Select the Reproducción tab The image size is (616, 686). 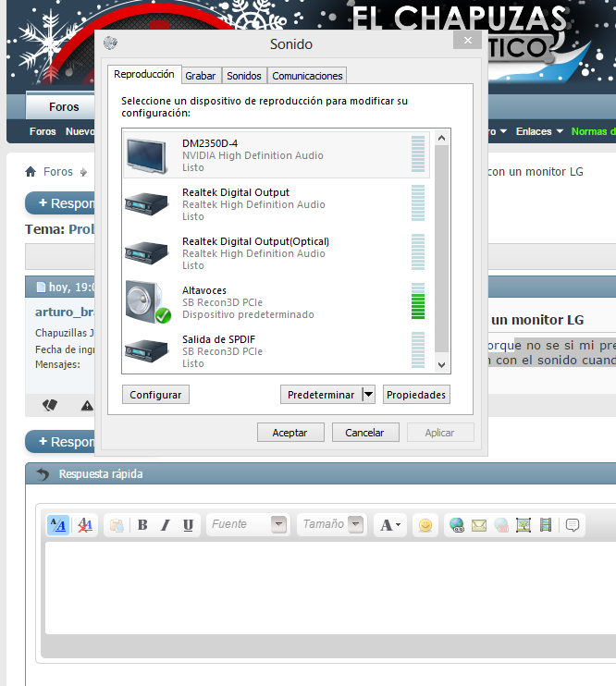pyautogui.click(x=144, y=74)
